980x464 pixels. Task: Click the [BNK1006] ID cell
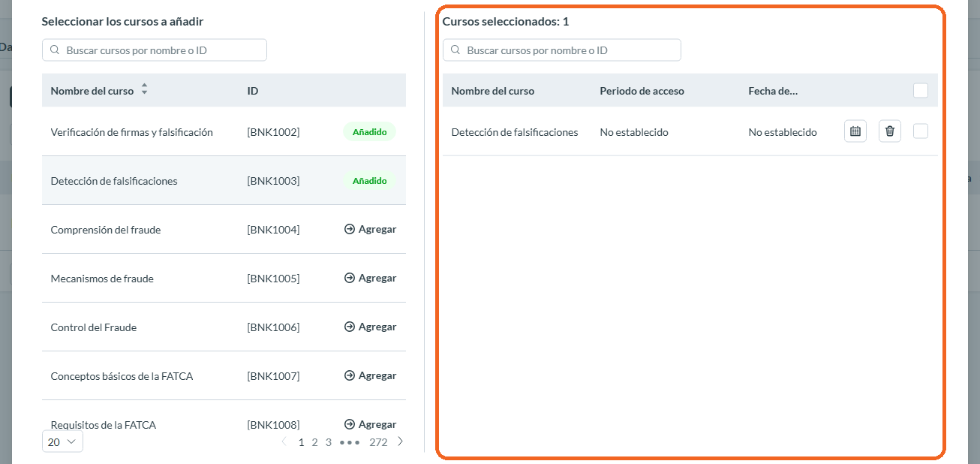click(273, 327)
